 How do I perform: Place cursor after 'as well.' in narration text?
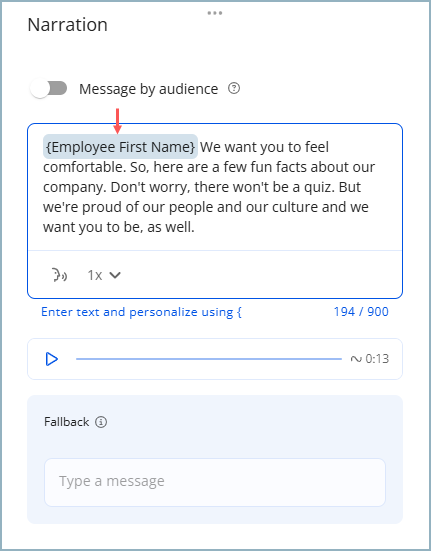(195, 227)
